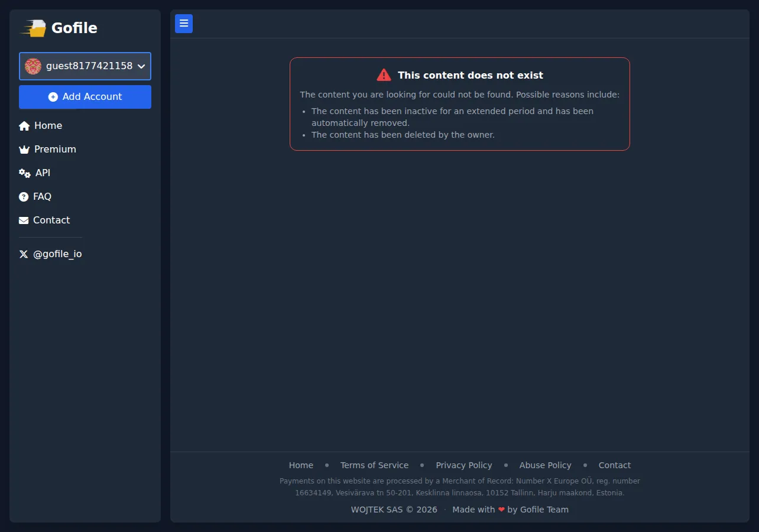Screen dimensions: 759x532
Task: Open the Home sidebar menu item
Action: coord(40,126)
